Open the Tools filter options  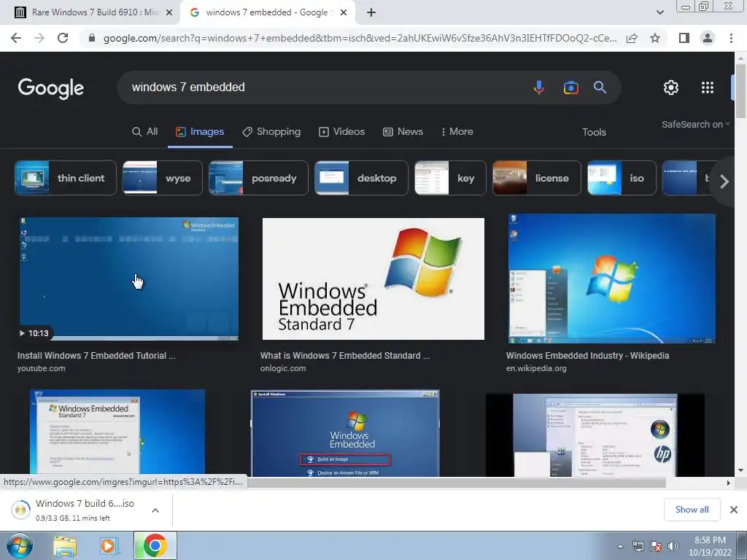tap(594, 133)
